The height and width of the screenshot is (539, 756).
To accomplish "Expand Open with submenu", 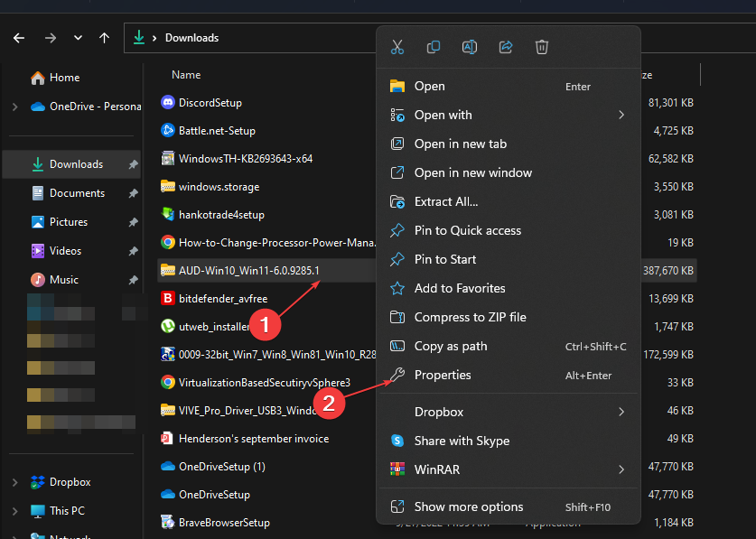I will (x=509, y=116).
